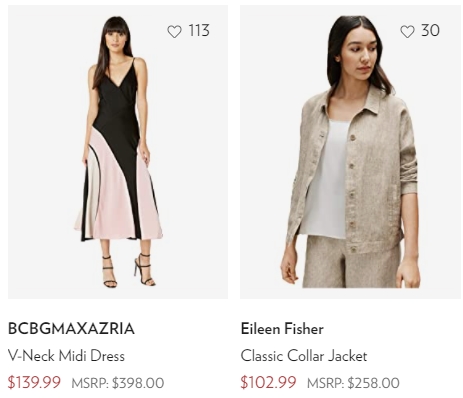Click the 113 favorites count
Screen dimensions: 463x398
[199, 31]
